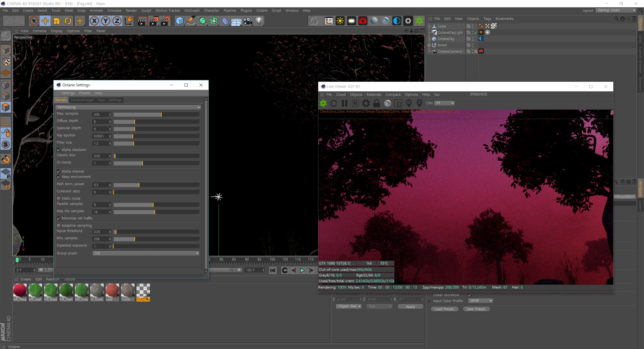Adjust Path term. power slider

[x=156, y=185]
